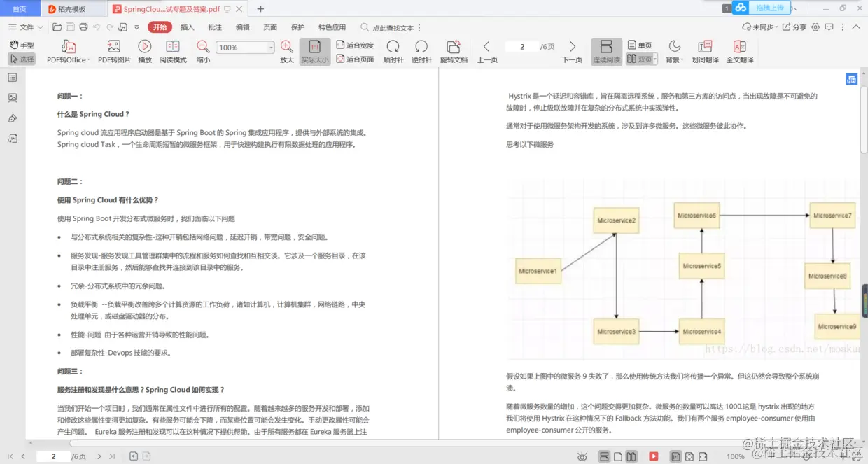Image resolution: width=868 pixels, height=464 pixels.
Task: Rotate view clockwise (顺时针)
Action: point(393,52)
